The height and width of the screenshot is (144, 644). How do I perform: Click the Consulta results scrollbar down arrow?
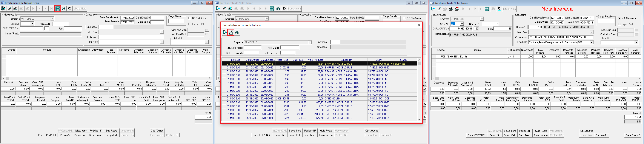pyautogui.click(x=419, y=119)
